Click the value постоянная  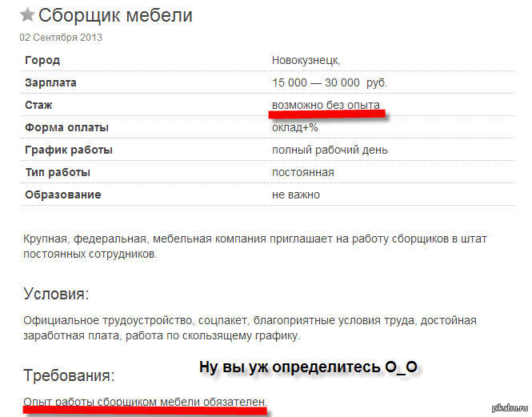[x=303, y=172]
